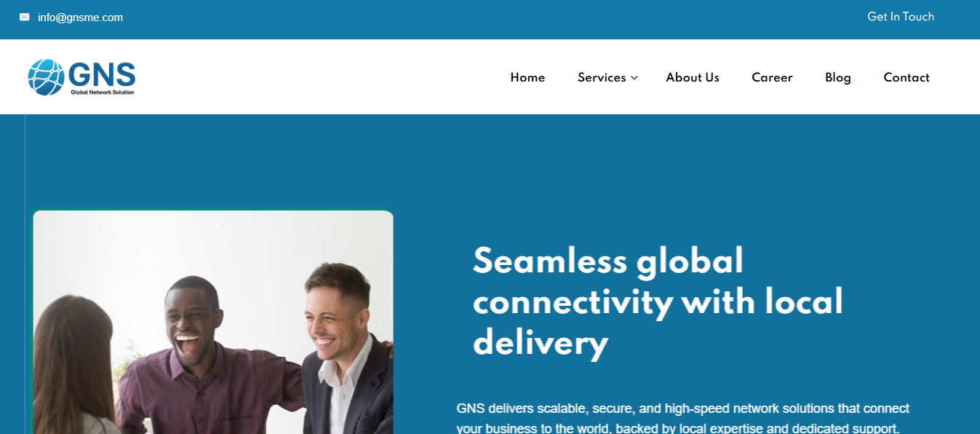
Task: Expand the chevron next to Services
Action: (x=634, y=78)
